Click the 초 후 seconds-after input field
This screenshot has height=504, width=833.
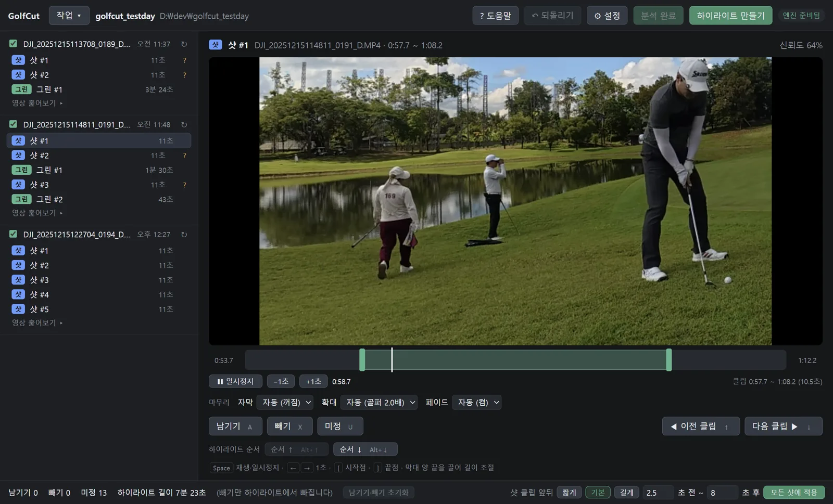[x=723, y=492]
